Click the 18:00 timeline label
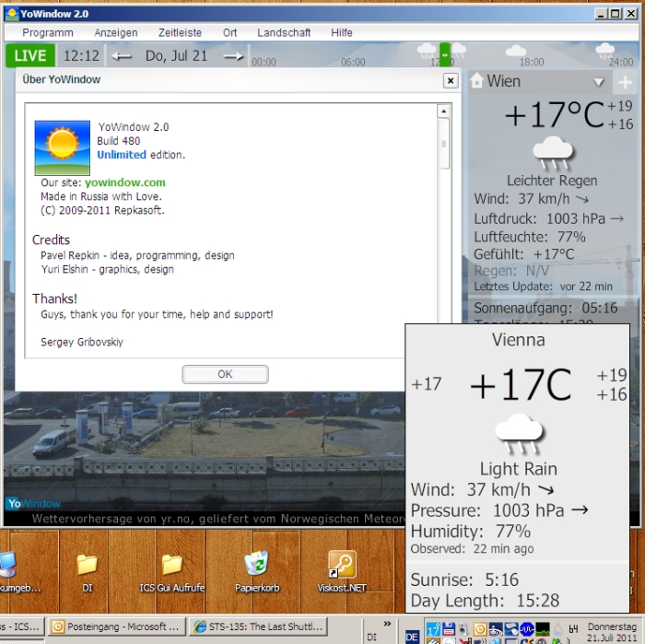Viewport: 645px width, 644px height. pyautogui.click(x=532, y=62)
